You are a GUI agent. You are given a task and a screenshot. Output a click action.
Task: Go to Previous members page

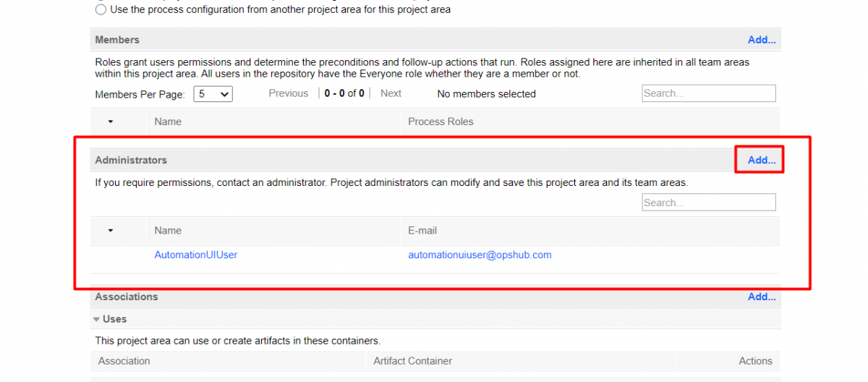tap(288, 93)
